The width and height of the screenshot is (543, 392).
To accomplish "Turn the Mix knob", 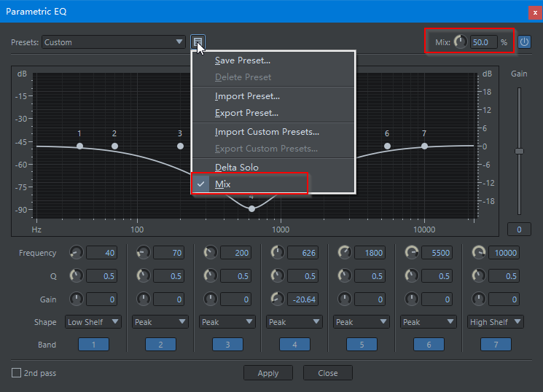I will coord(460,42).
